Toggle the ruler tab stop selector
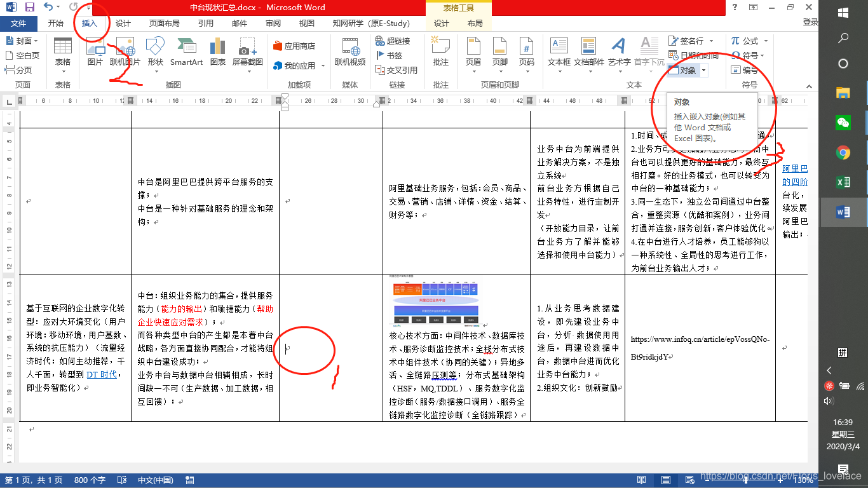The height and width of the screenshot is (488, 868). 9,101
